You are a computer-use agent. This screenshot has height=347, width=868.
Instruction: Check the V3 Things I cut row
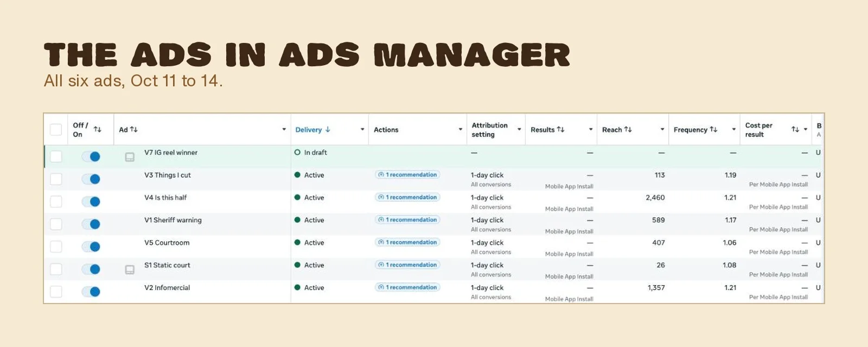point(56,179)
